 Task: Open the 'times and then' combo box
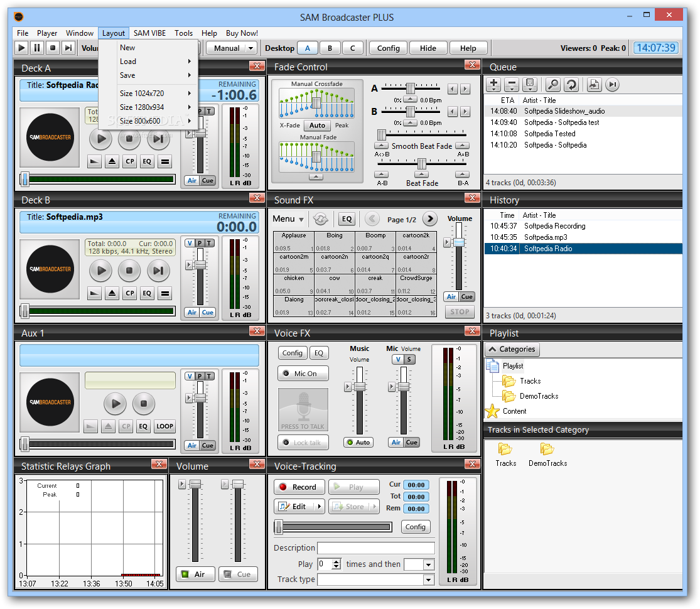pyautogui.click(x=419, y=564)
